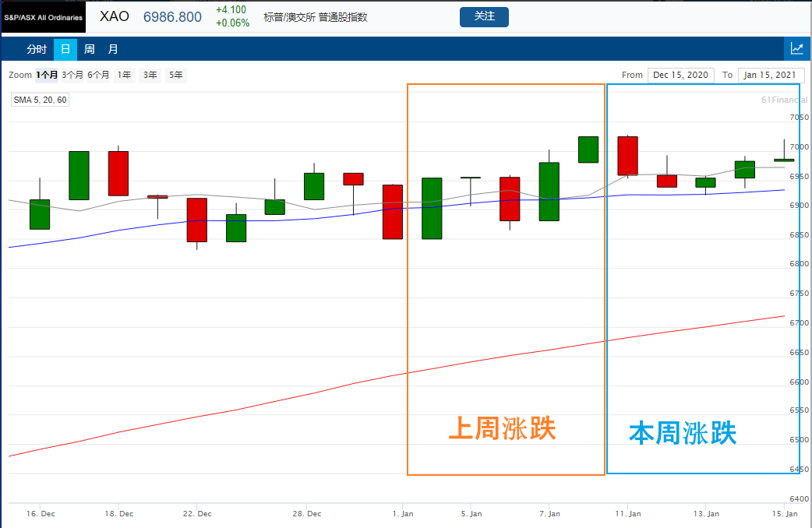The height and width of the screenshot is (528, 812).
Task: Select the 日 daily chart tab
Action: (65, 49)
